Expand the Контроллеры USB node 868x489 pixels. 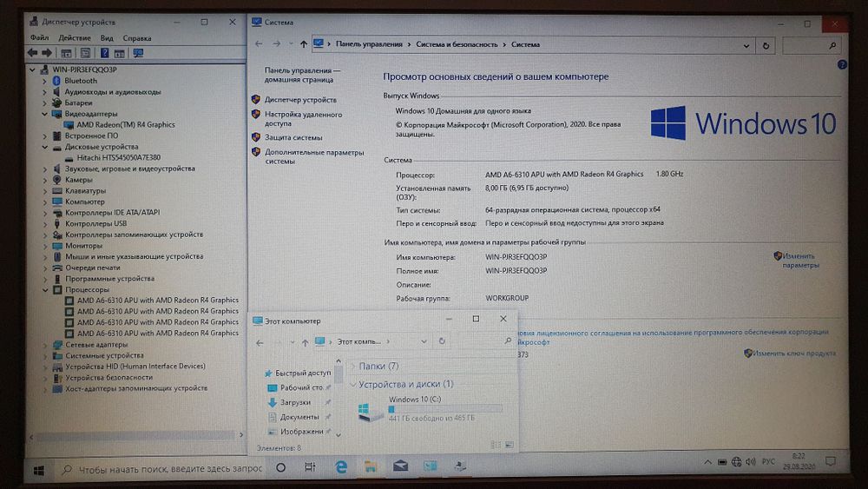click(45, 224)
